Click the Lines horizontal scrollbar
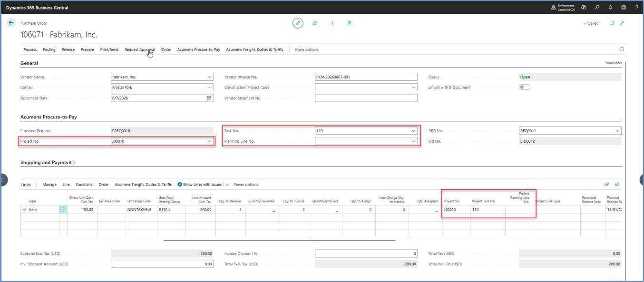Screen dimensions: 644x282 [x=279, y=240]
